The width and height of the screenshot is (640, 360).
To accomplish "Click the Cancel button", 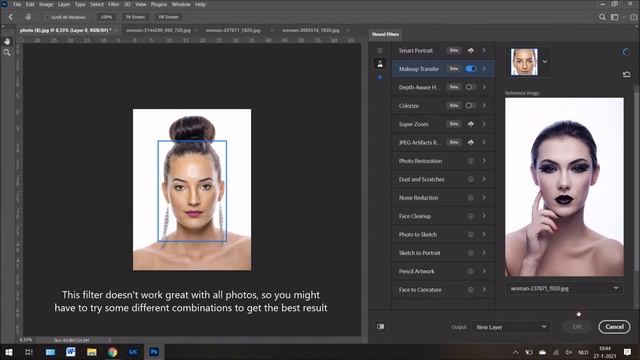I will click(x=614, y=327).
